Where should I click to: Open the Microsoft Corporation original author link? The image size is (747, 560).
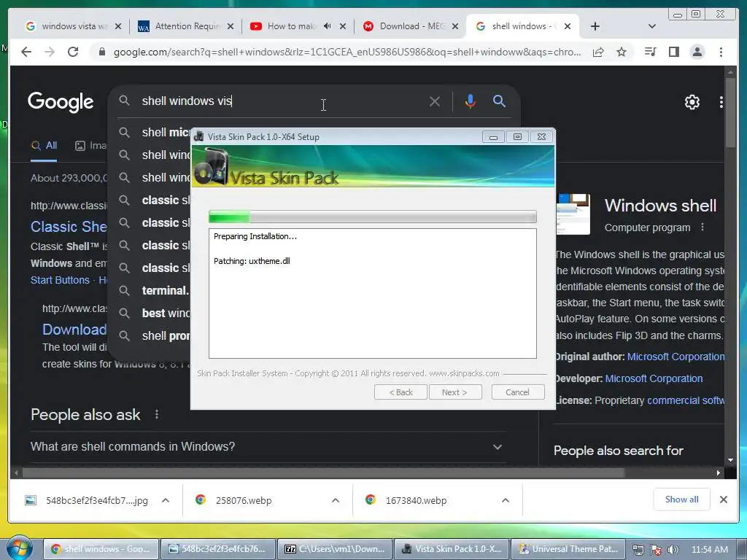tap(676, 357)
